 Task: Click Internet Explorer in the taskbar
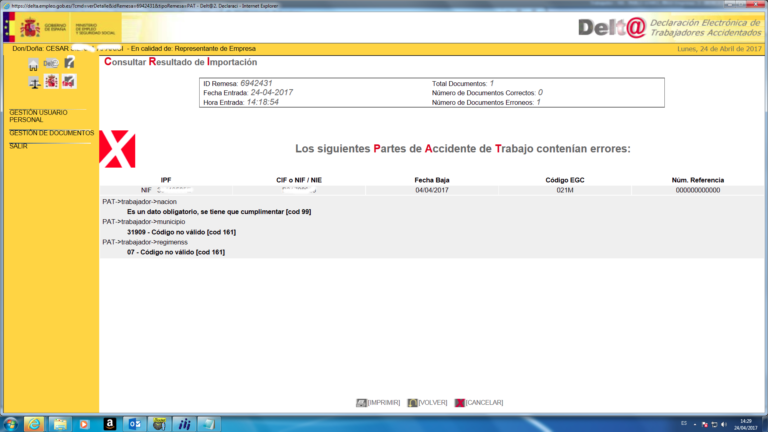35,424
